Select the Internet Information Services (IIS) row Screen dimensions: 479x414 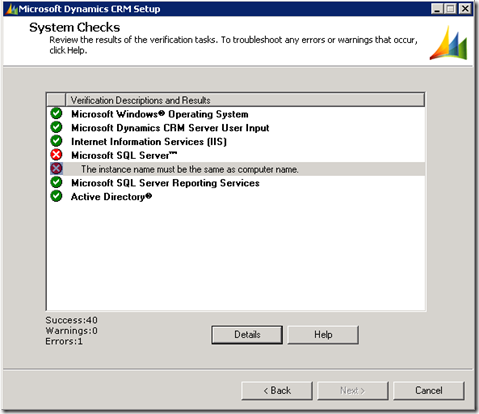point(236,141)
